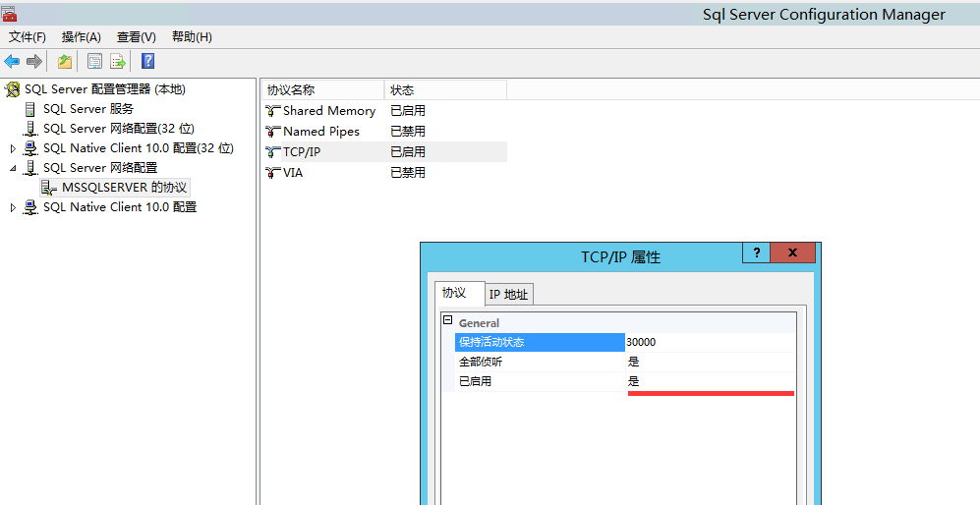
Task: Switch to the IP 地址 tab
Action: (509, 295)
